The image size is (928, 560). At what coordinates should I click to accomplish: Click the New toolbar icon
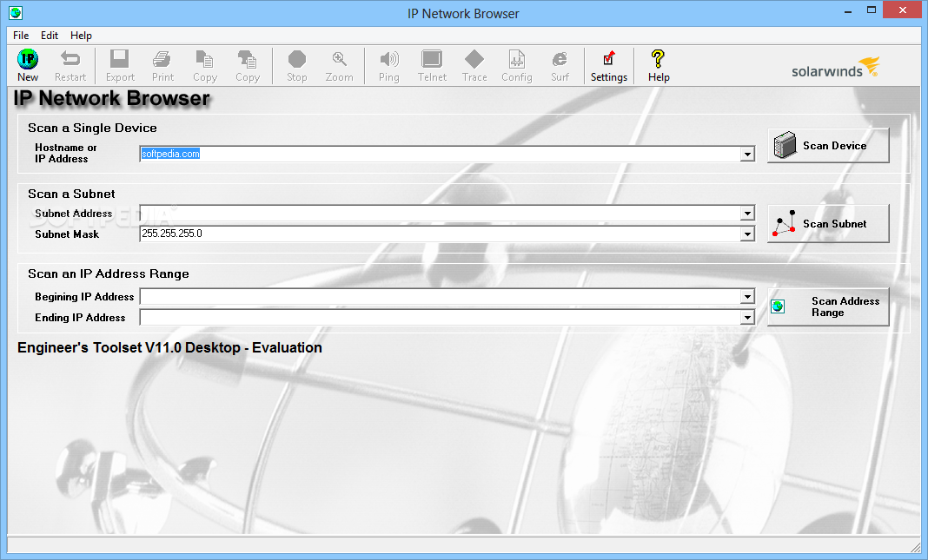[x=28, y=66]
